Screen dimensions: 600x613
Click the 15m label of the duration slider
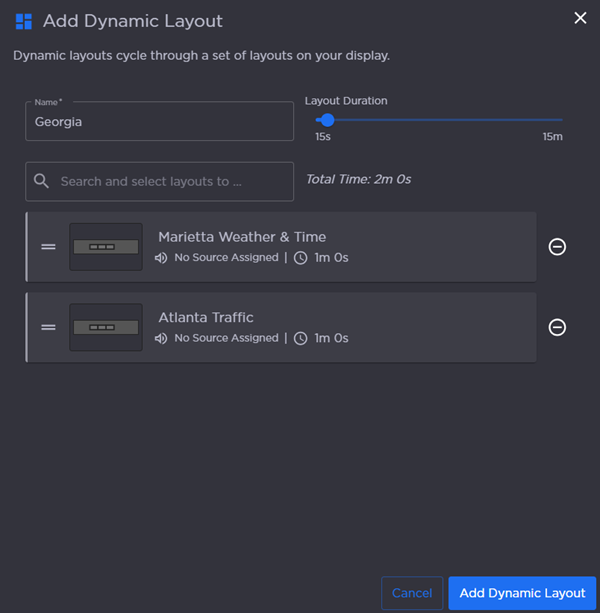552,137
